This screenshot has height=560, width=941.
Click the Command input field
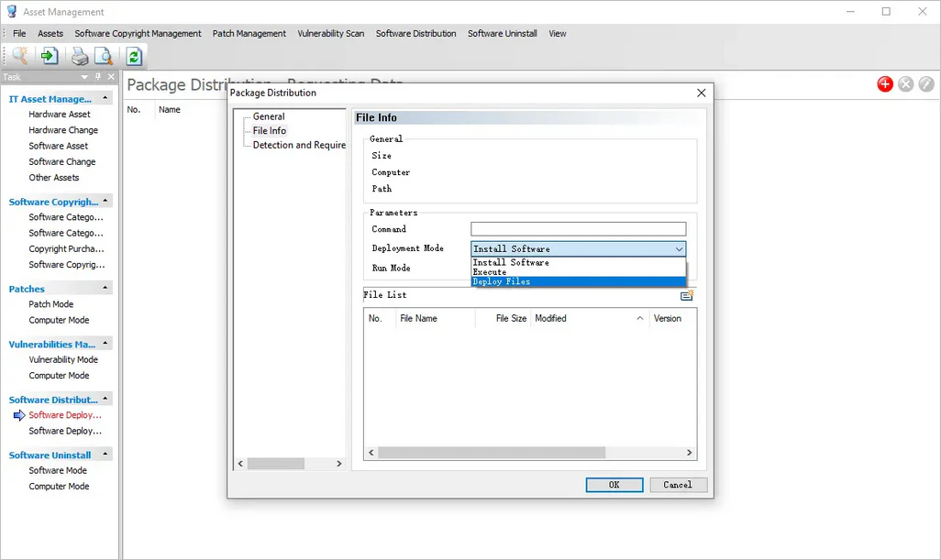[x=579, y=229]
